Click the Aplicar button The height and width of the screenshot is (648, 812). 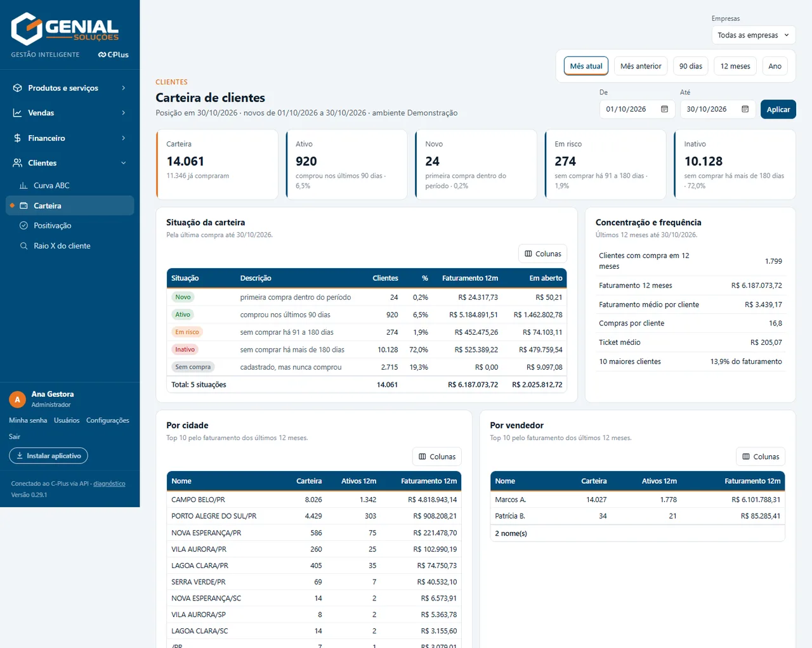[x=778, y=109]
